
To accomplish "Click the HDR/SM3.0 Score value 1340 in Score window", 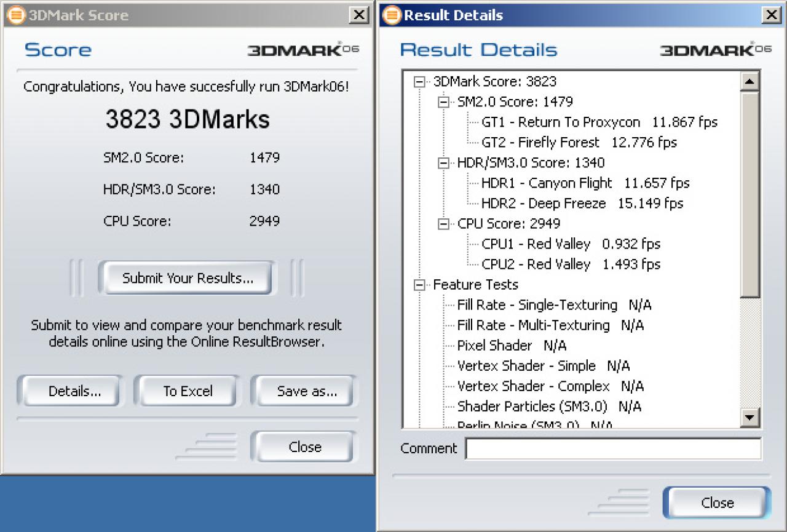I will tap(264, 189).
